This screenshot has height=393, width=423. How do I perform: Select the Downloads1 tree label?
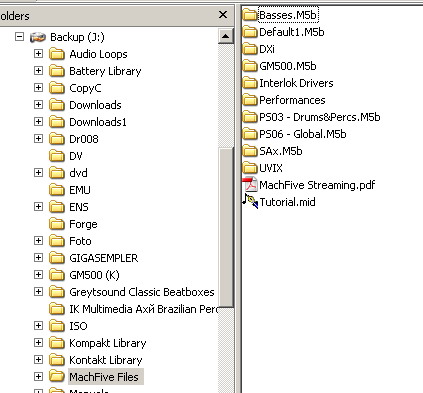pyautogui.click(x=98, y=122)
